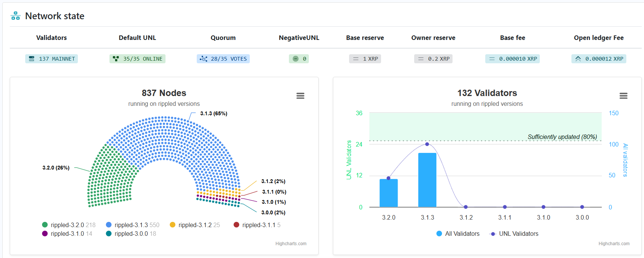The width and height of the screenshot is (644, 258).
Task: Click the 3.1.2 (2%) data label
Action: [273, 181]
